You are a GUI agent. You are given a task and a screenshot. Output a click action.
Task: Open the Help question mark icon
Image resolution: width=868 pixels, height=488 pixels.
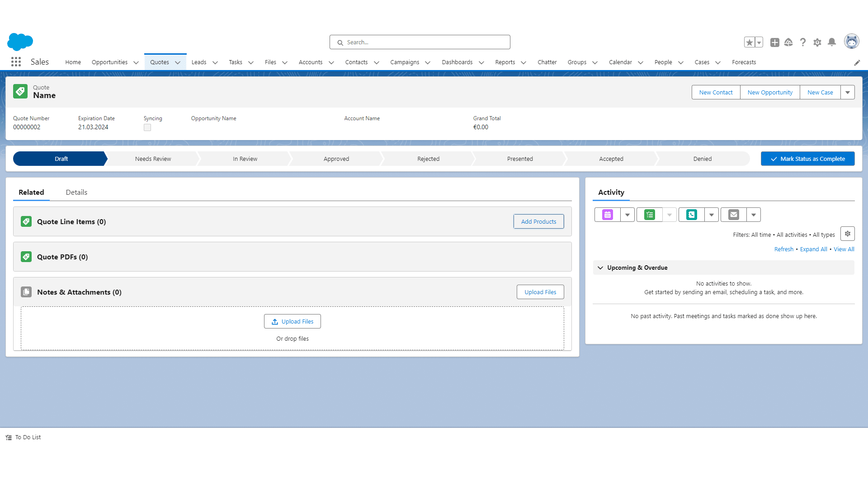point(803,42)
